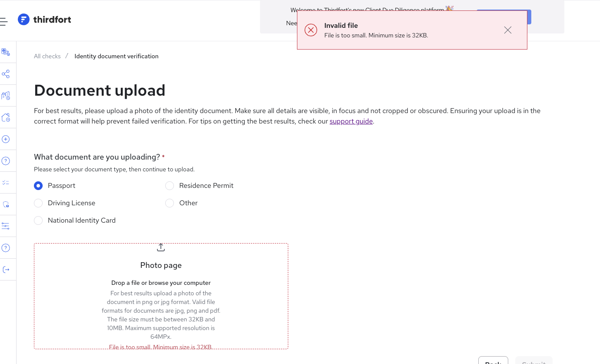Click the Thirdfort logo

(44, 20)
